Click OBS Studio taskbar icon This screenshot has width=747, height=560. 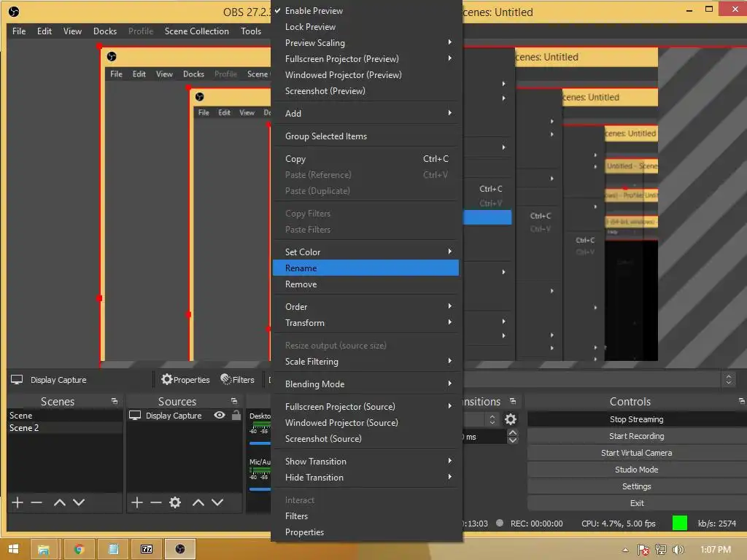[180, 549]
